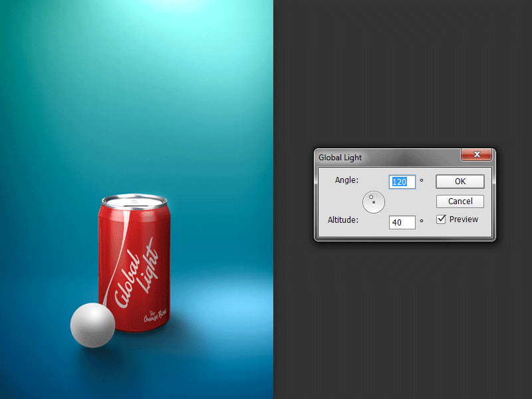Click the Angle label text
The width and height of the screenshot is (532, 399).
[x=346, y=180]
